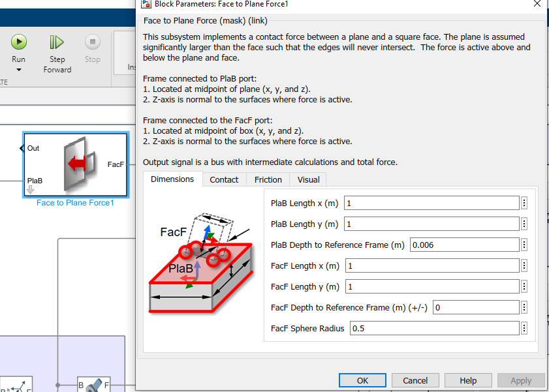
Task: Click the PlaB Length y input field
Action: click(431, 224)
